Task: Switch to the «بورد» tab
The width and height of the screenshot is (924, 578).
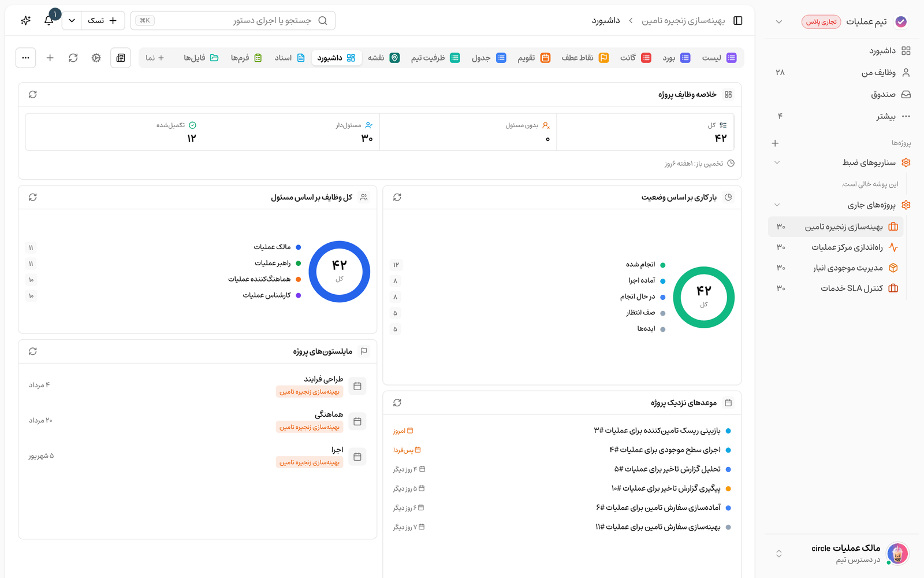Action: (676, 58)
